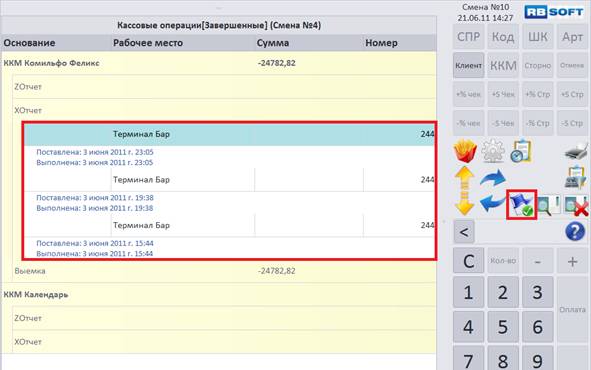Click the Кол-во quantity button

(x=503, y=261)
